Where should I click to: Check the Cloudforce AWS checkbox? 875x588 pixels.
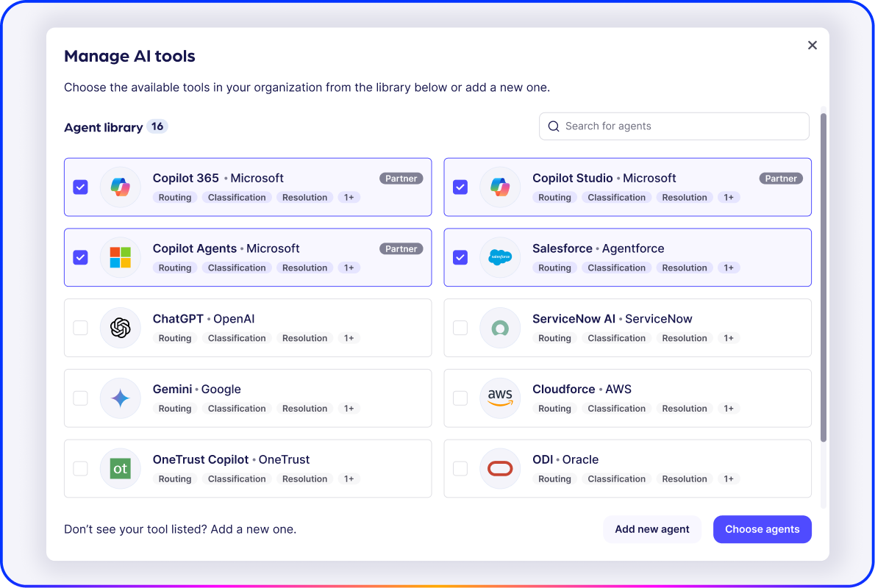(460, 398)
